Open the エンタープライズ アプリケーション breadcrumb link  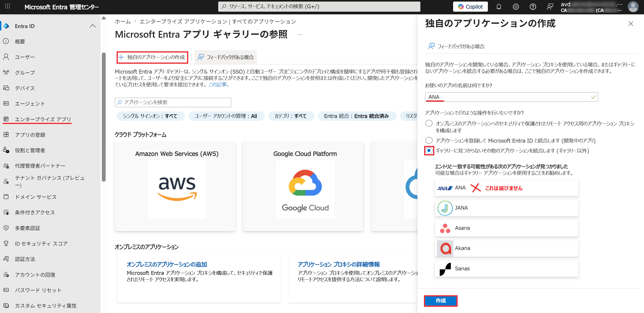pos(183,22)
